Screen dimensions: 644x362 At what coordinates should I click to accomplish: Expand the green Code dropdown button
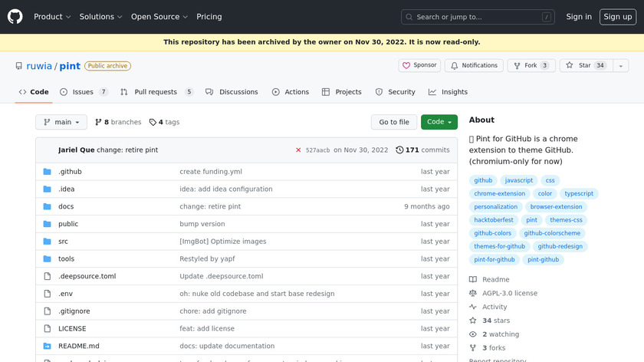(439, 122)
